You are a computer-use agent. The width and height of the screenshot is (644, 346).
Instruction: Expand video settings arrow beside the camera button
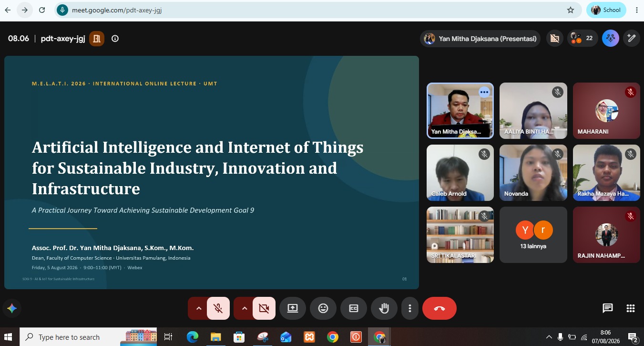[244, 308]
